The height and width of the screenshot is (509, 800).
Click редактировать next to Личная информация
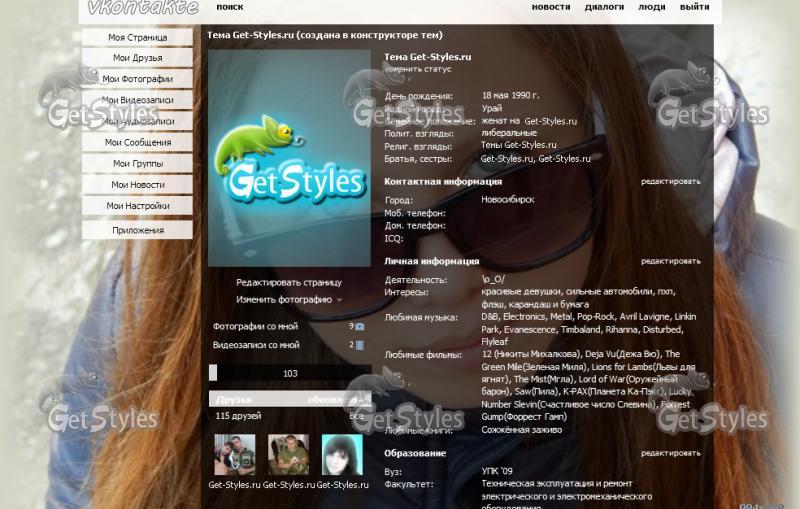[x=670, y=261]
